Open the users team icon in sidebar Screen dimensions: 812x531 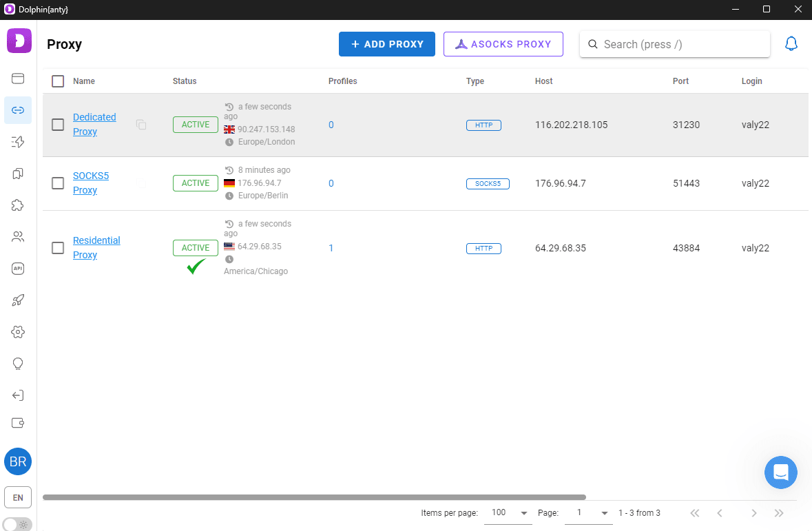point(18,237)
